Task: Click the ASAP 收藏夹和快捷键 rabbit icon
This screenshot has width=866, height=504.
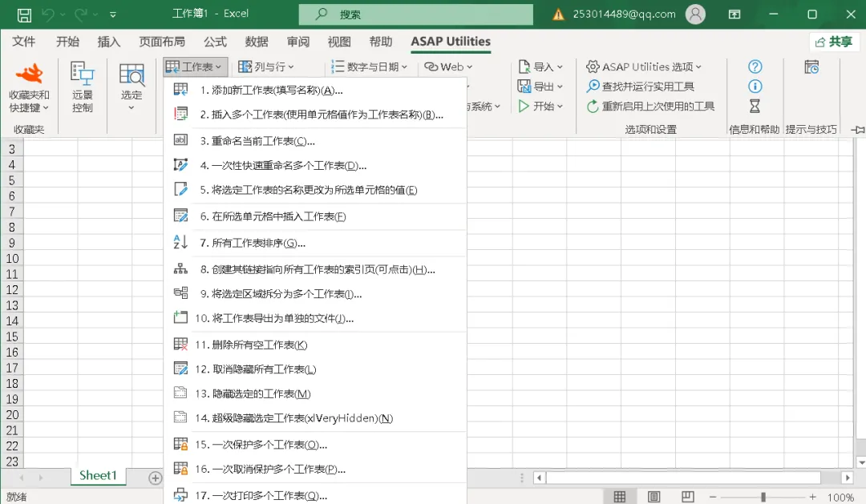Action: 29,74
